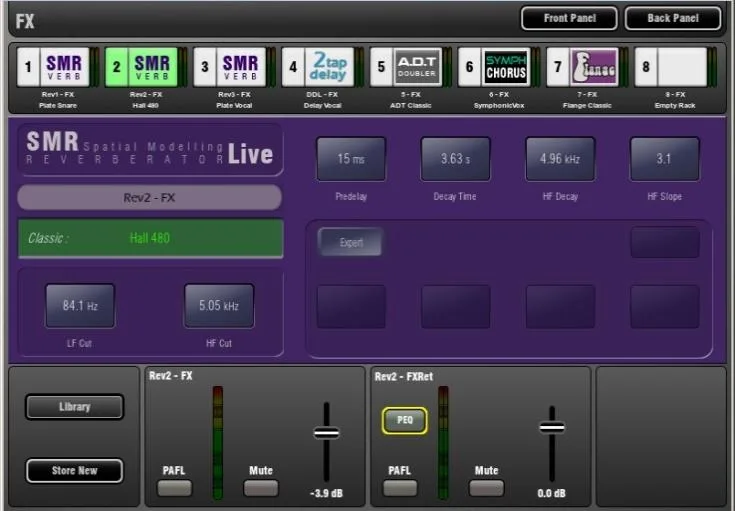Open PEQ for Rev2 - FXRet
Screen dimensions: 735x511
[x=405, y=421]
